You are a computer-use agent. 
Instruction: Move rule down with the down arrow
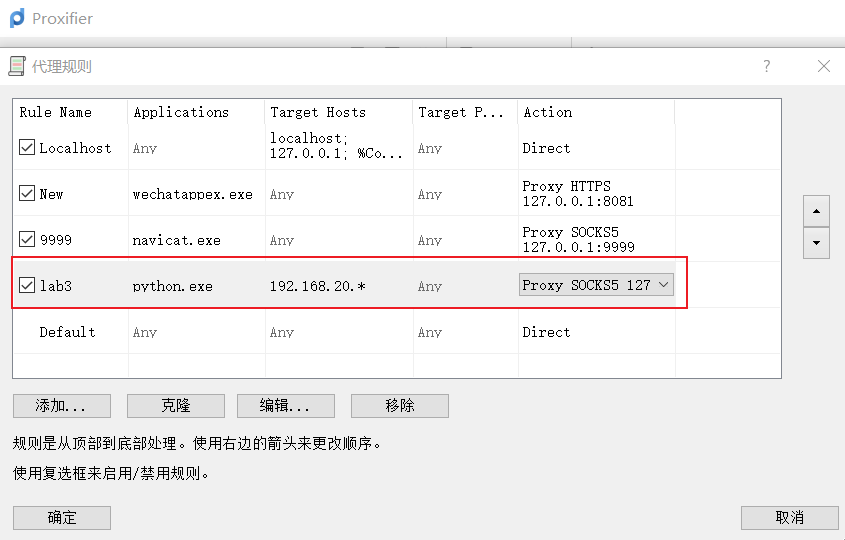[x=816, y=243]
